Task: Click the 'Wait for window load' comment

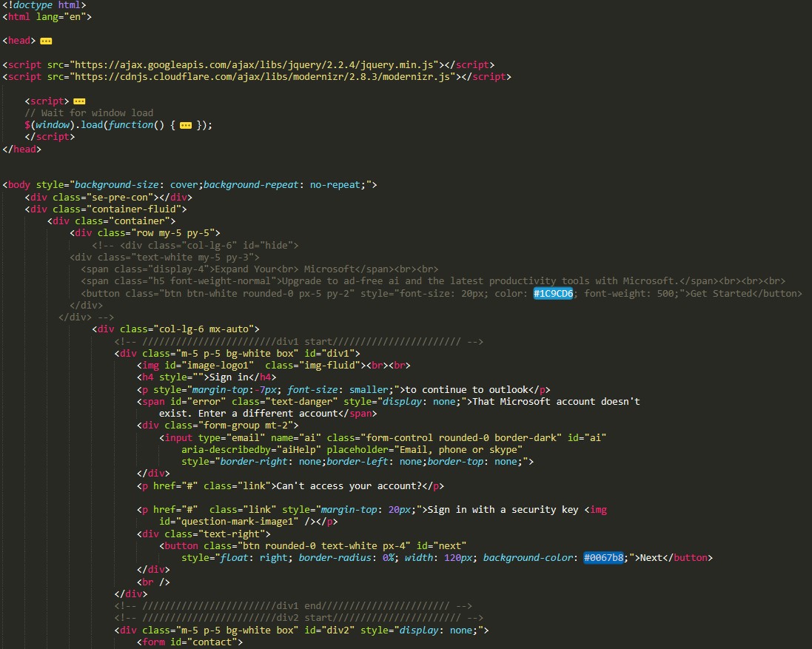Action: coord(89,112)
